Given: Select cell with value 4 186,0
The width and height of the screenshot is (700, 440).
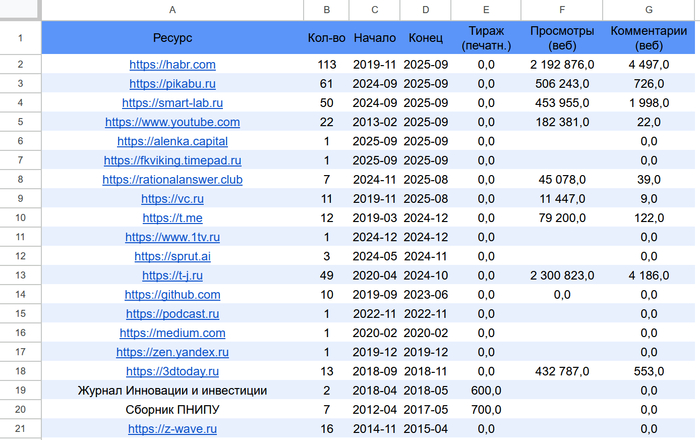Looking at the screenshot, I should click(649, 276).
